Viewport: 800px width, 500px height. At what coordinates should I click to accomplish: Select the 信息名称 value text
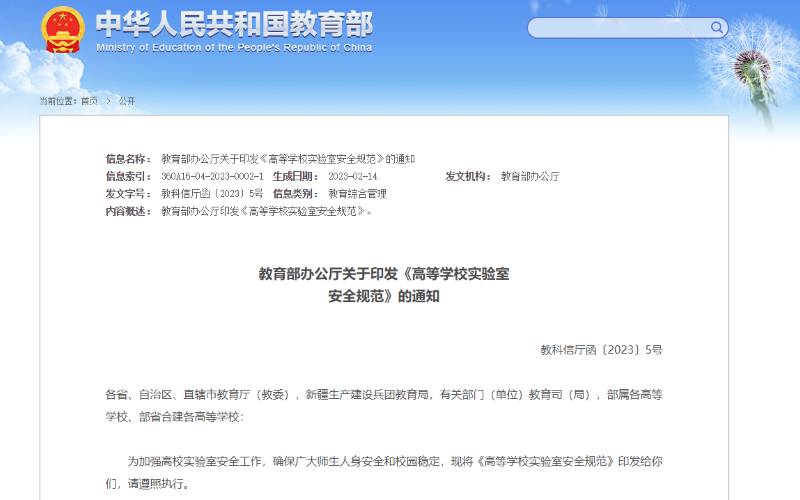(288, 159)
